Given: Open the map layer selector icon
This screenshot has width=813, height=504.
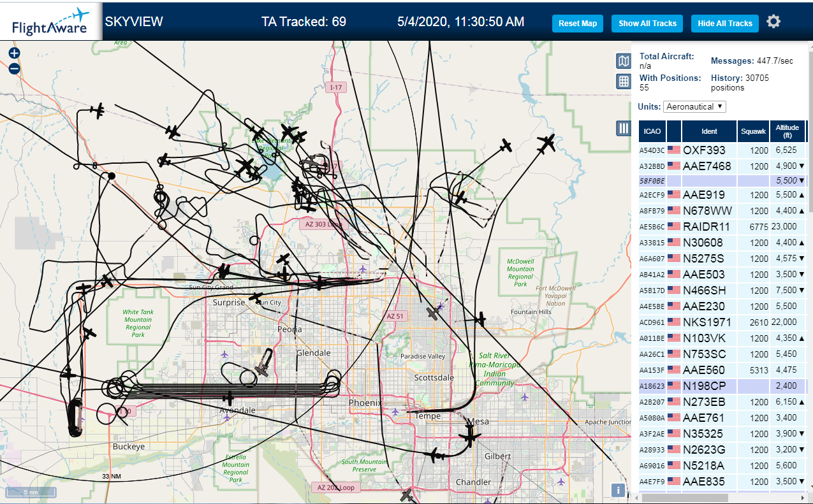Looking at the screenshot, I should (624, 61).
